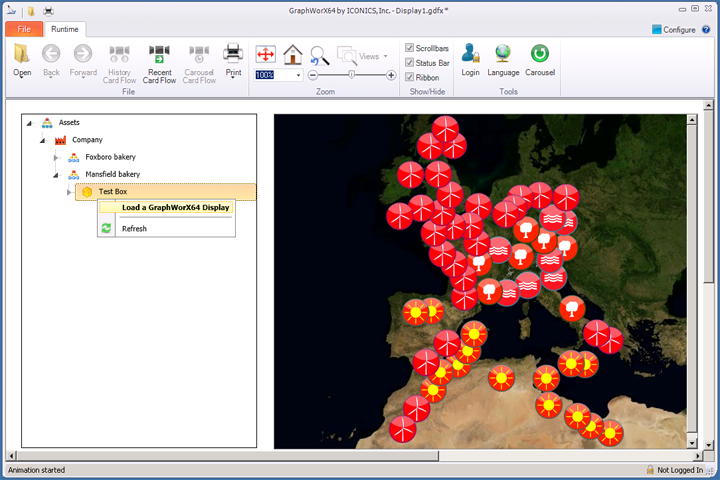The image size is (720, 480).
Task: Click the zoom in plus button
Action: tap(391, 75)
